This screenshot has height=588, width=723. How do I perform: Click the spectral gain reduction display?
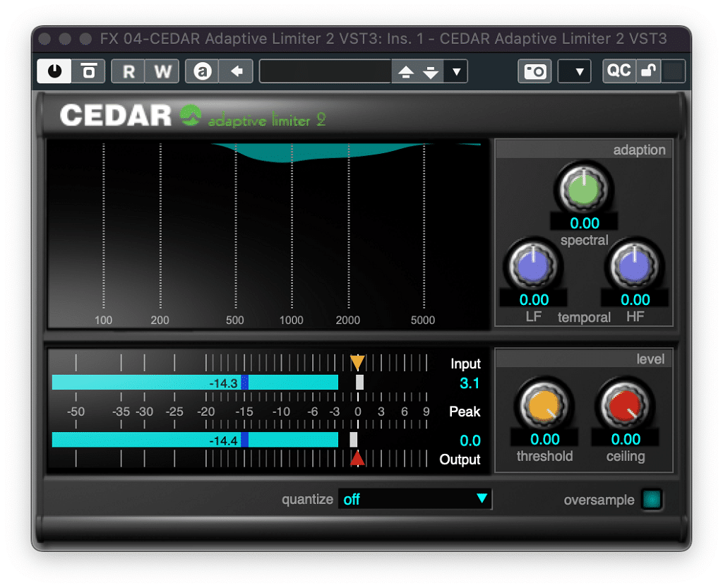(268, 234)
